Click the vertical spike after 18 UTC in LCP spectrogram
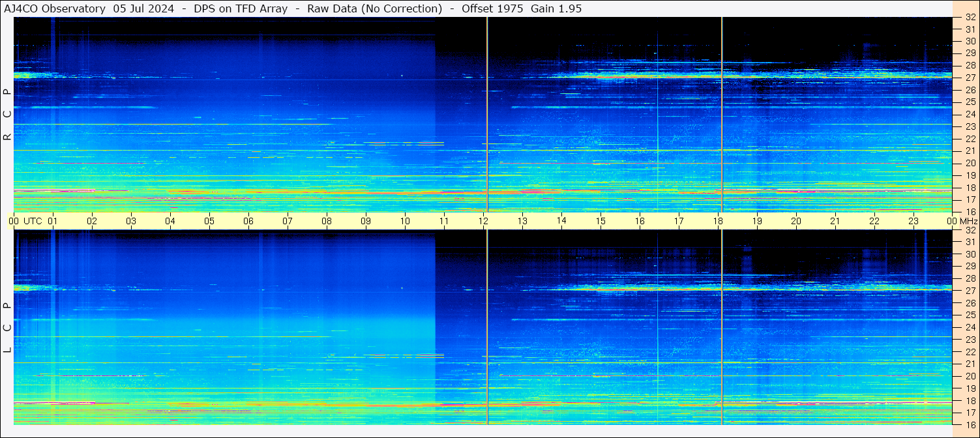The image size is (980, 438). 722,327
